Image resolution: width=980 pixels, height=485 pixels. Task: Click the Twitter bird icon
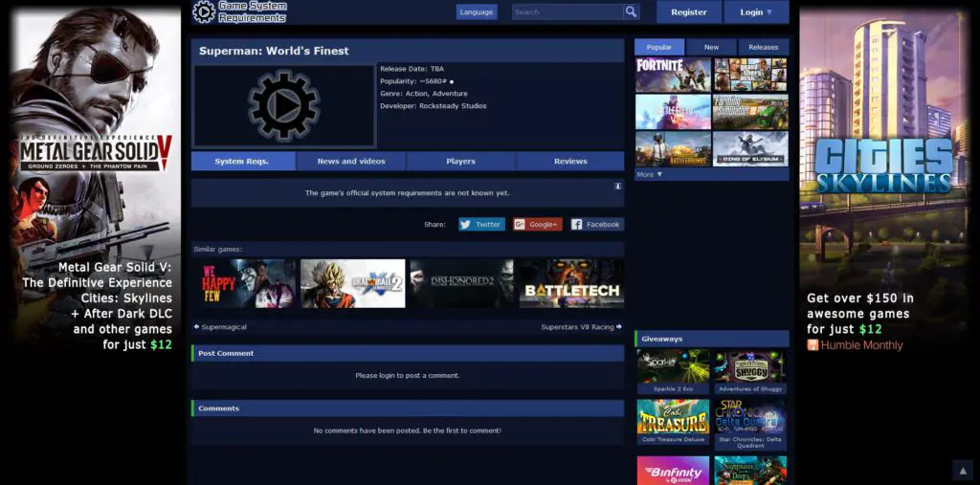coord(465,225)
